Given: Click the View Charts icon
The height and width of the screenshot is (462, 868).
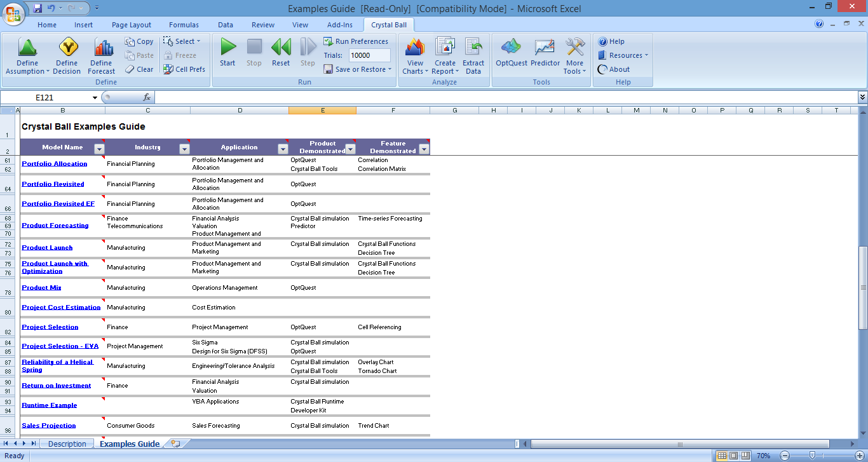Looking at the screenshot, I should 415,56.
